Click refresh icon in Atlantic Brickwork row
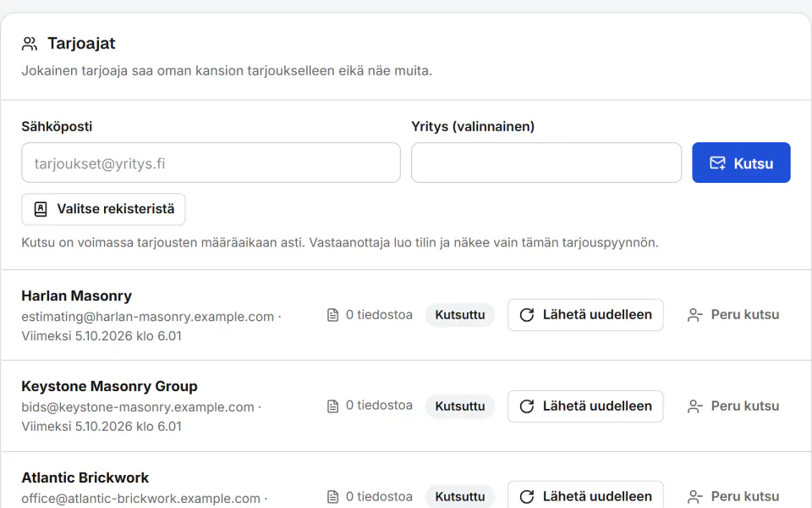Screen dimensions: 812x508 527,497
